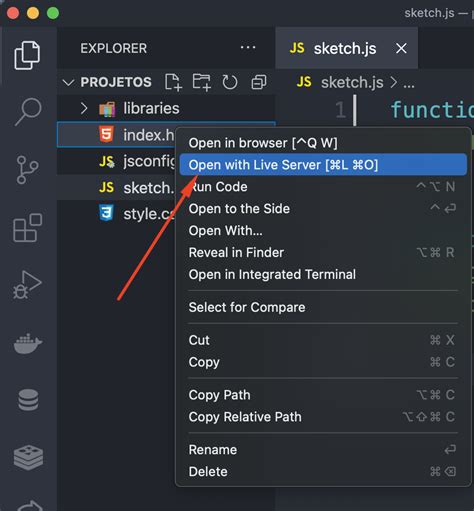
Task: Click the New Folder icon
Action: pyautogui.click(x=202, y=82)
